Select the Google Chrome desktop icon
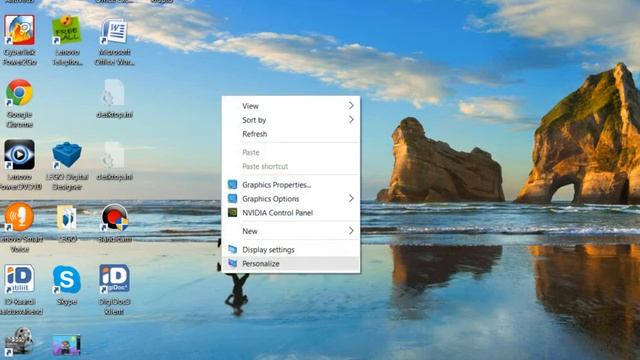The image size is (640, 360). coord(19,103)
